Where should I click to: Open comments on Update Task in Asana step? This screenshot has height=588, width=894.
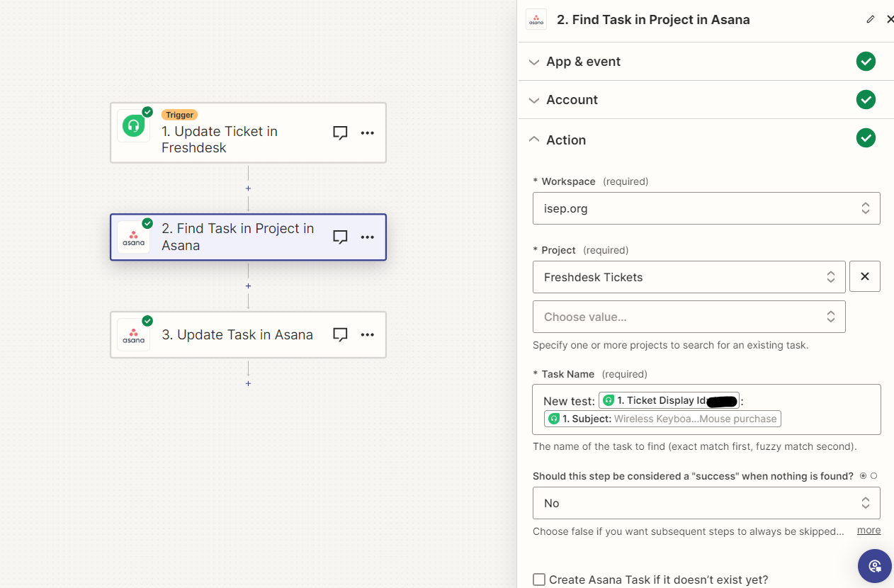[x=340, y=334]
